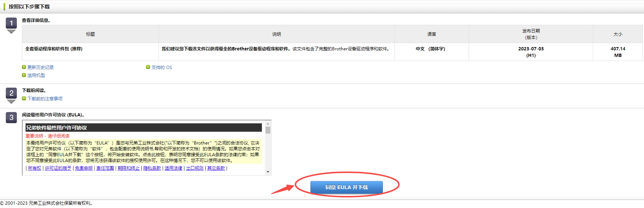
Task: Expand the 适用机型 list
Action: point(36,76)
